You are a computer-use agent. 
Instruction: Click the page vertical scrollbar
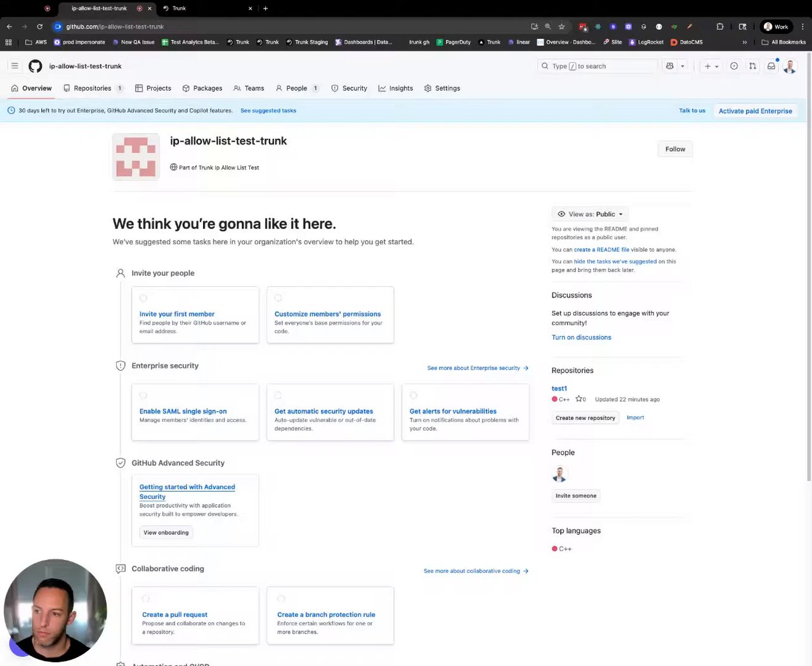click(x=809, y=266)
